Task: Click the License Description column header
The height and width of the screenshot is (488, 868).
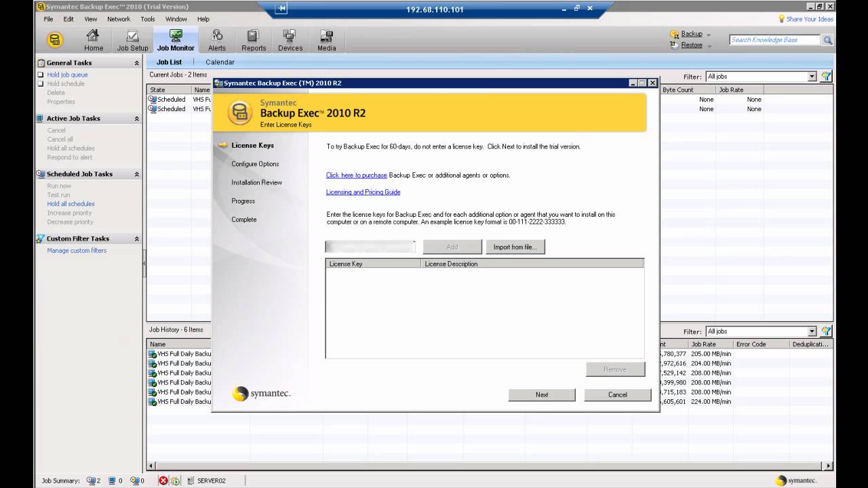Action: coord(532,264)
